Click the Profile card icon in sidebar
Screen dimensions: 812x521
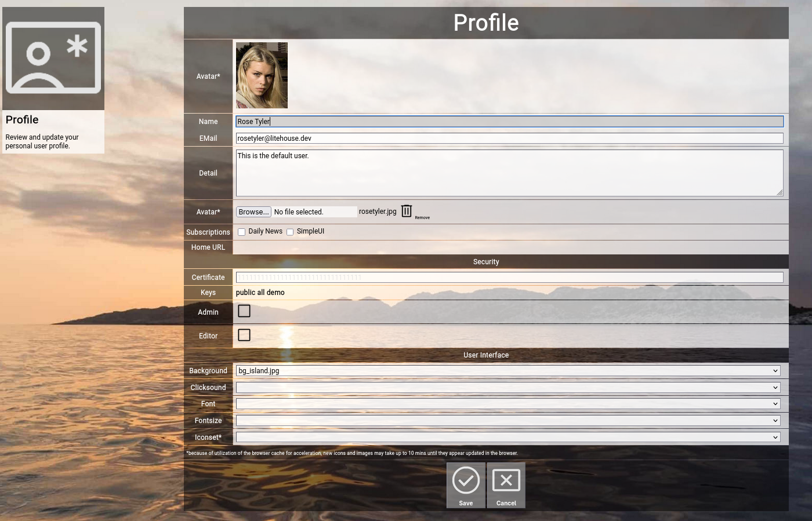coord(53,58)
